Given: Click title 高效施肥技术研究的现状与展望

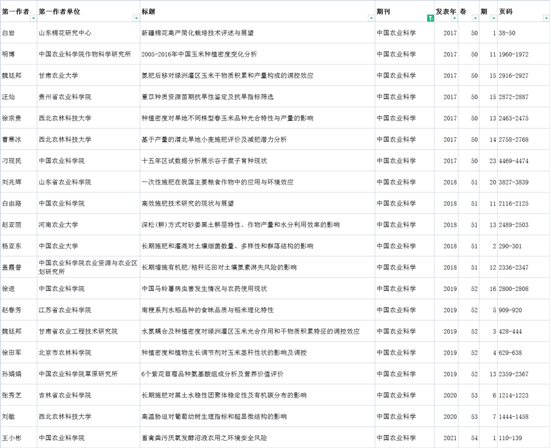Looking at the screenshot, I should click(188, 203).
